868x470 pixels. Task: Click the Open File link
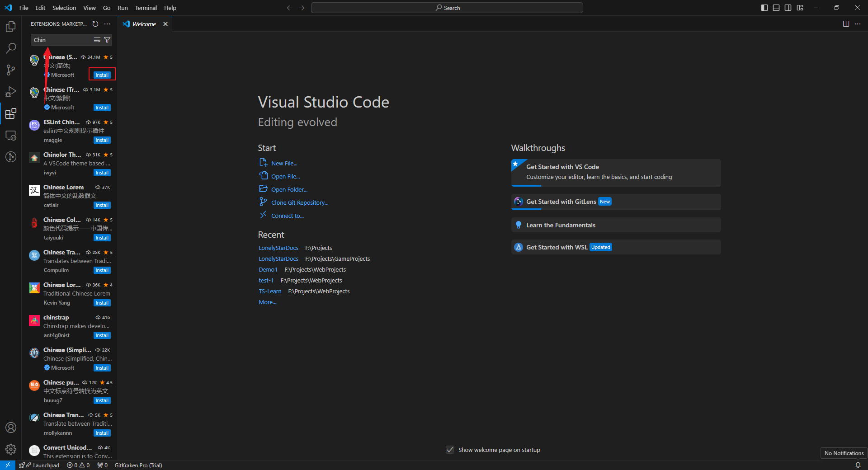tap(286, 176)
